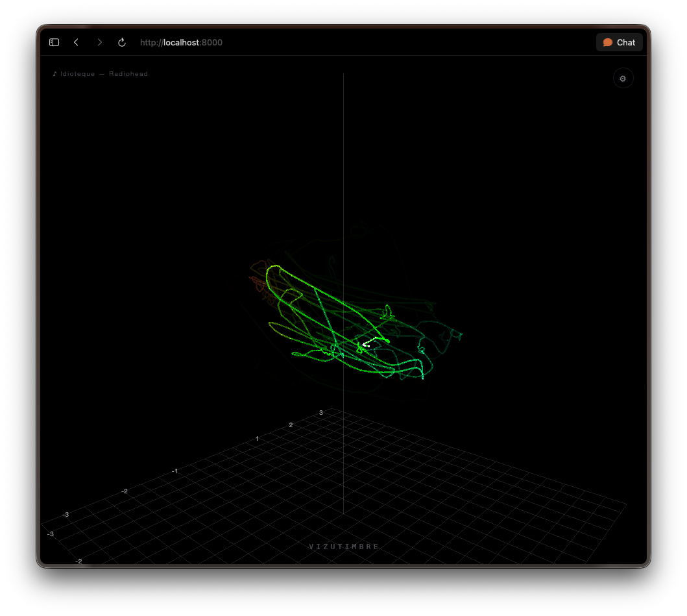The height and width of the screenshot is (616, 687).
Task: Open the visualizer settings gear
Action: coord(623,79)
